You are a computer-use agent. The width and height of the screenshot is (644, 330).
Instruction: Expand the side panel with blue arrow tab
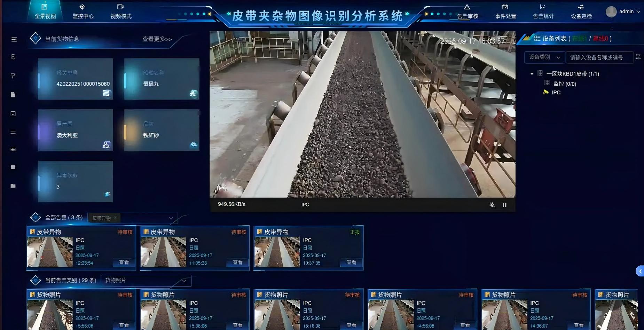click(640, 271)
